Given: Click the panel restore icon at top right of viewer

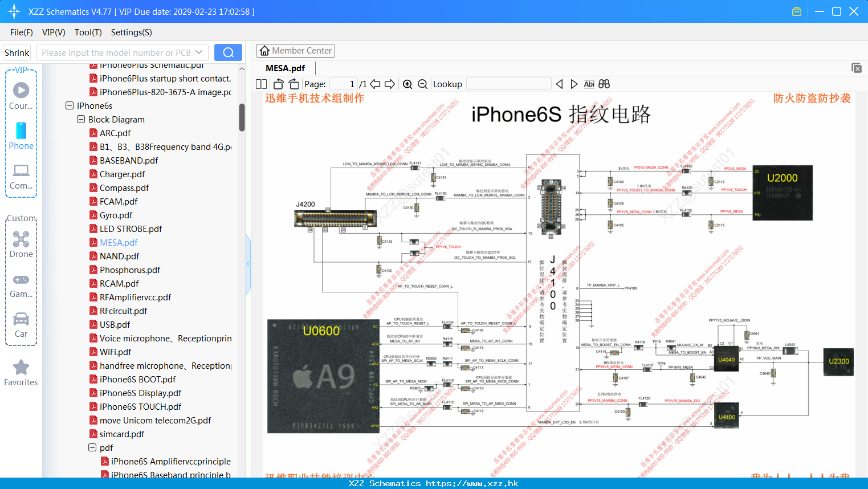Looking at the screenshot, I should click(857, 68).
